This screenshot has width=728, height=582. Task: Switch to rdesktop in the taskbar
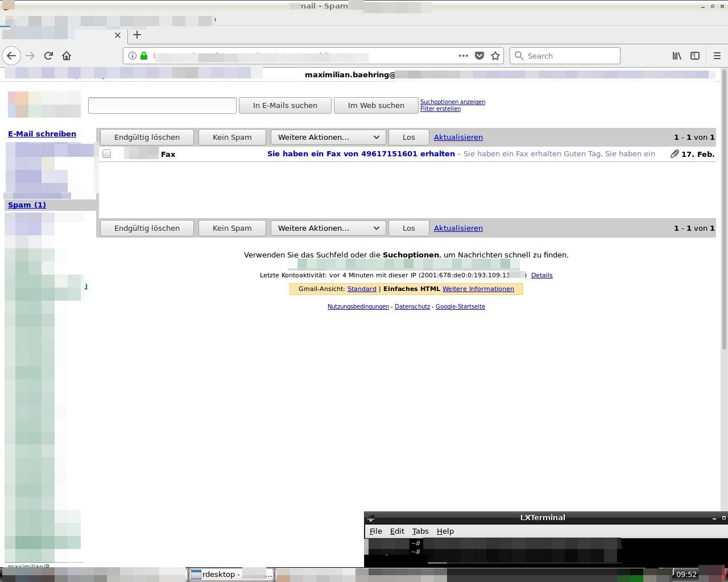pos(230,574)
